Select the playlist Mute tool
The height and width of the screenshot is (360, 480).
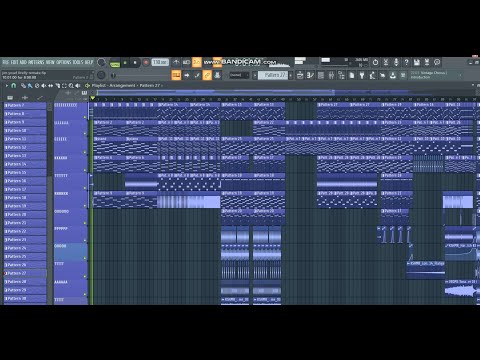coord(44,86)
